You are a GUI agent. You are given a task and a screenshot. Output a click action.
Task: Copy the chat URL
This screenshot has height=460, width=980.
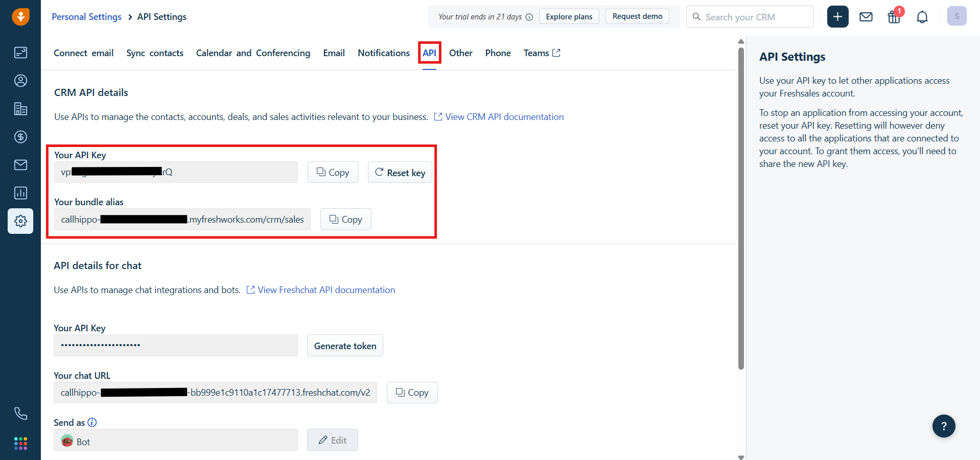(412, 393)
